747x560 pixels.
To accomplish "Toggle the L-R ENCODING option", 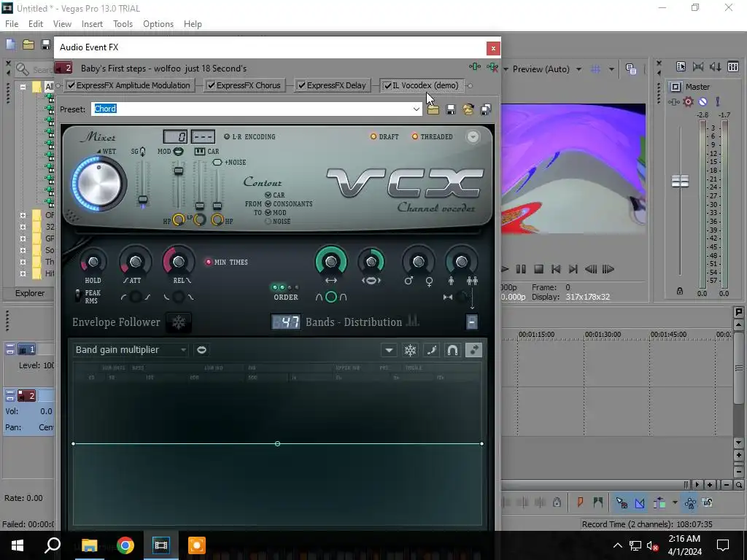I will 227,136.
